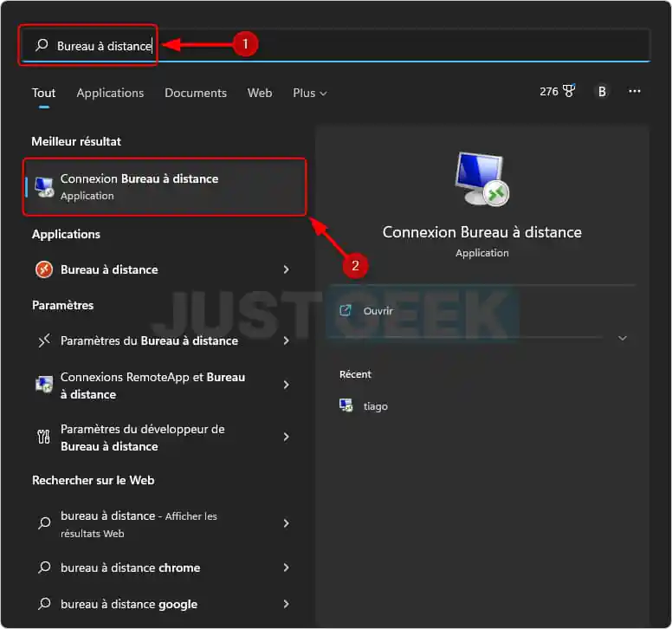This screenshot has height=629, width=672.
Task: Open Connexions RemoteApp et Bureau à distance
Action: pos(163,386)
